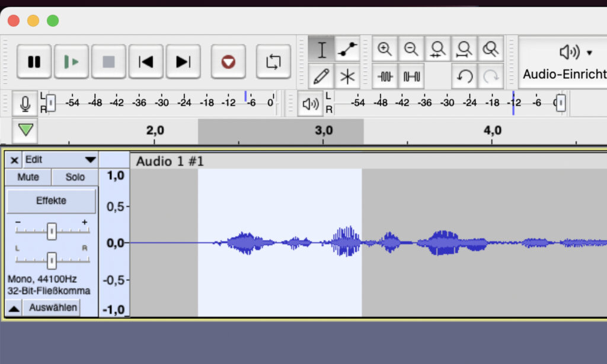Close the track with the X button
Image resolution: width=607 pixels, height=364 pixels.
[x=14, y=160]
